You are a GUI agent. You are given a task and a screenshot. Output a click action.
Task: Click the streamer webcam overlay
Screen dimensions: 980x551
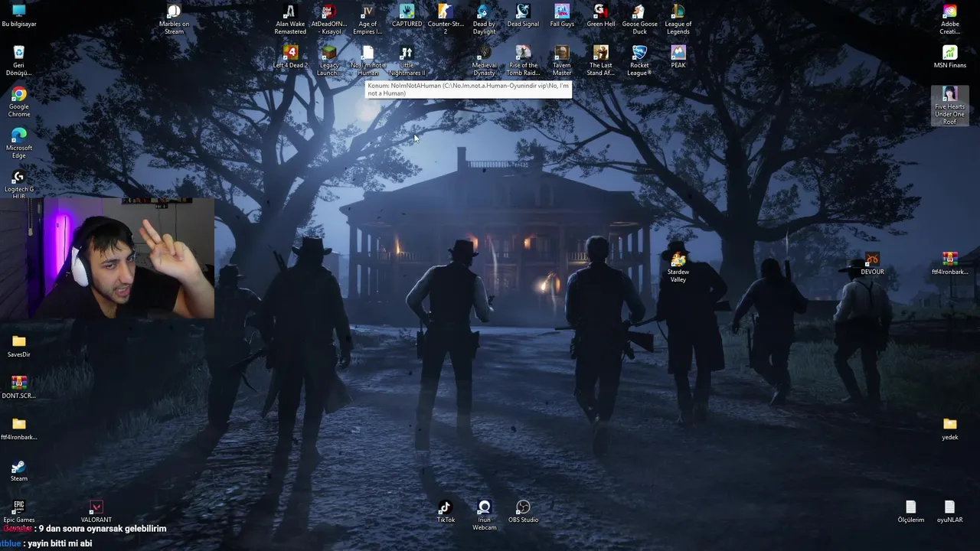[x=107, y=258]
